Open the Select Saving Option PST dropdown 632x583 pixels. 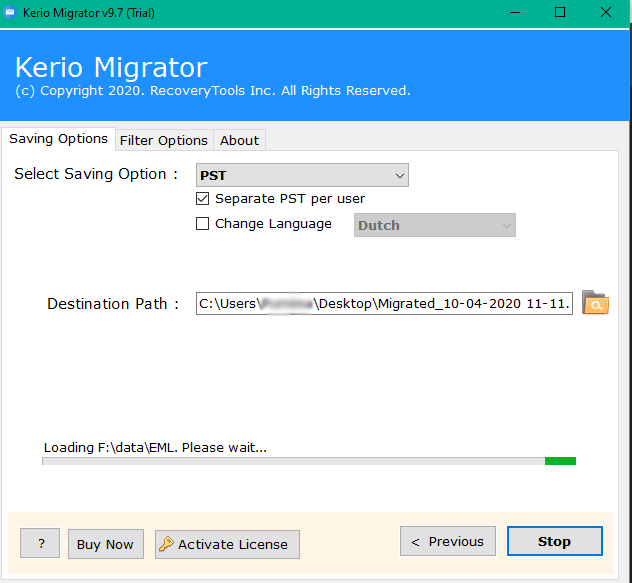302,175
